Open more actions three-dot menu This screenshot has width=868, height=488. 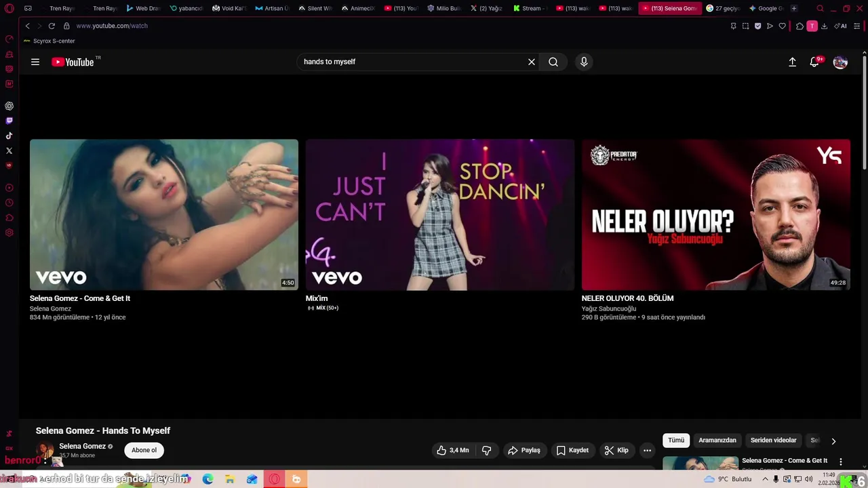(647, 450)
